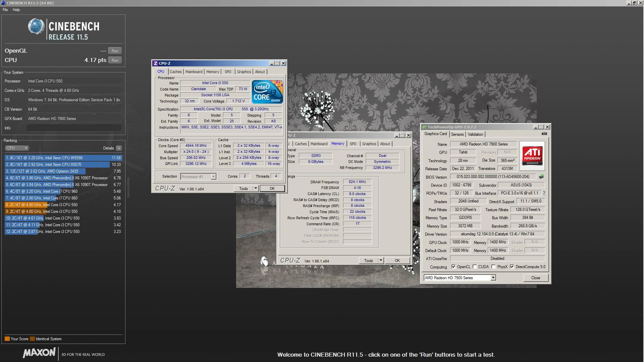Open the Tools dropdown arrow in Memory CPU-Z
This screenshot has height=362, width=644.
(381, 260)
